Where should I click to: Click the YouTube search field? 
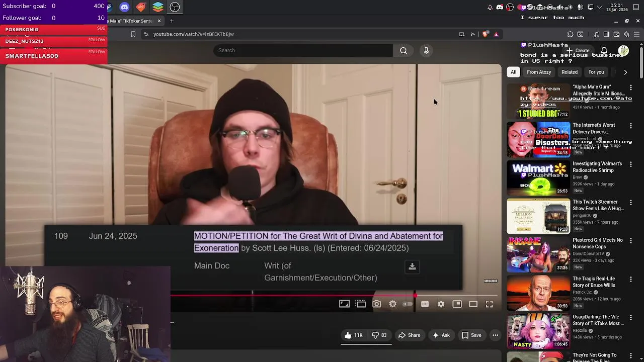point(303,50)
